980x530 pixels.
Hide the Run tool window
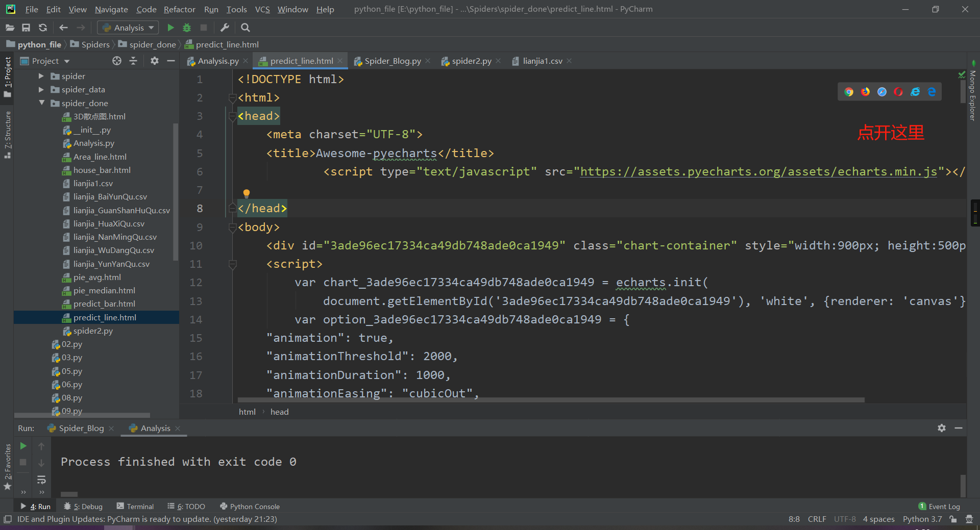tap(959, 428)
